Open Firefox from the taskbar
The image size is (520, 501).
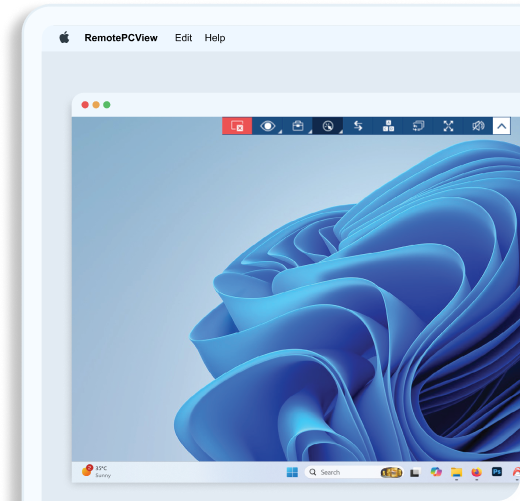click(x=477, y=472)
